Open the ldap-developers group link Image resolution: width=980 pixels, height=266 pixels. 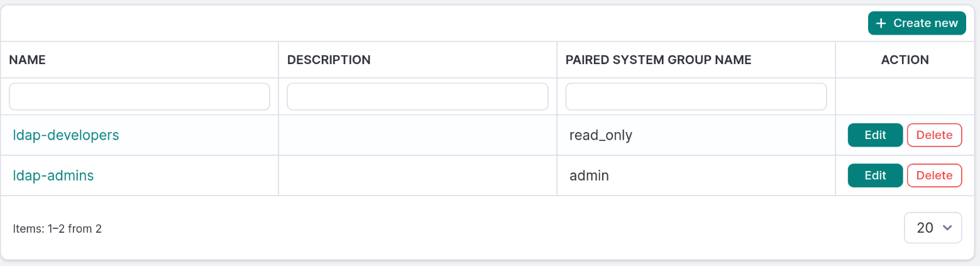(x=66, y=135)
